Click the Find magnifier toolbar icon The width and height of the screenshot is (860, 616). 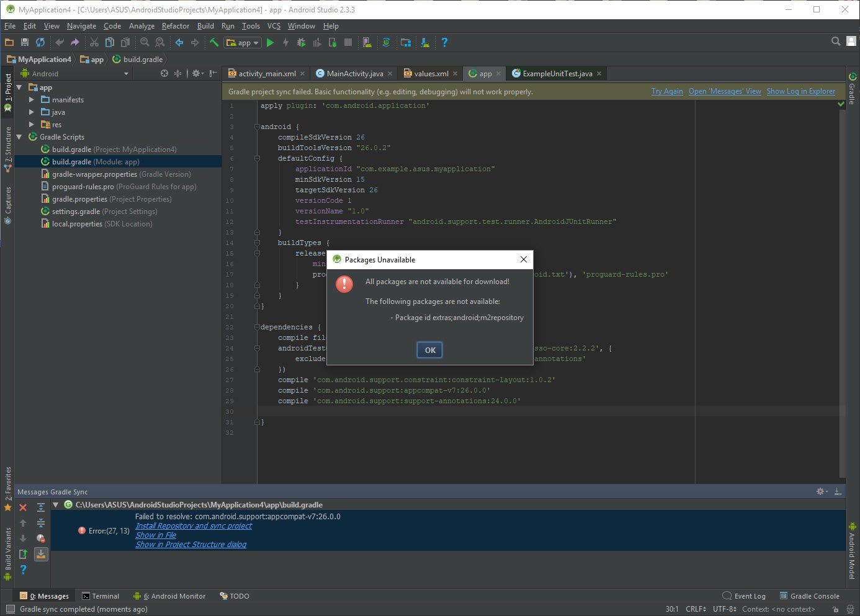(145, 42)
